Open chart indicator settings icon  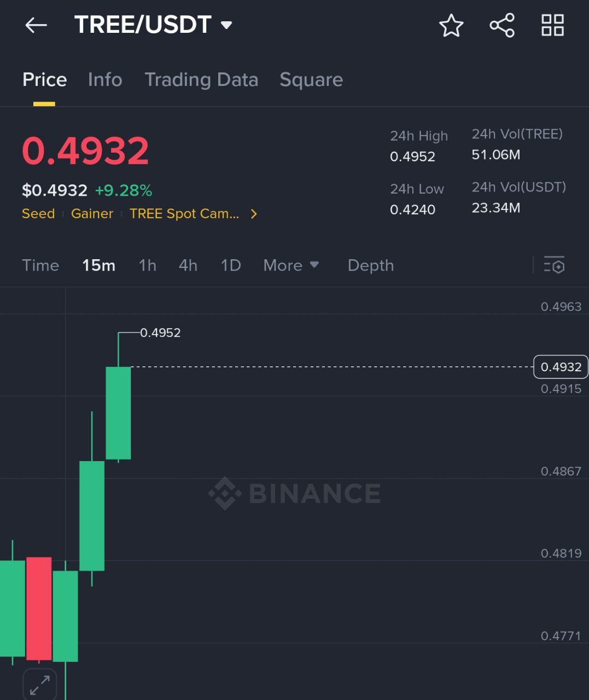[554, 265]
